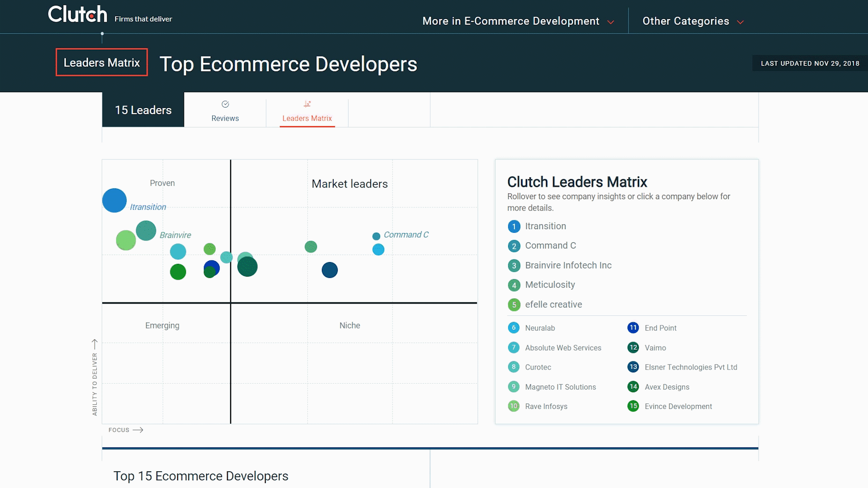Open Meticulosity from the list
Image resolution: width=868 pixels, height=488 pixels.
550,285
